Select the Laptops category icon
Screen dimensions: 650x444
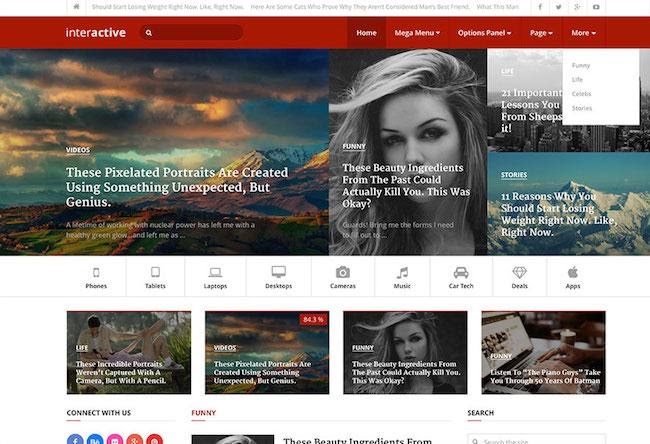tap(215, 272)
